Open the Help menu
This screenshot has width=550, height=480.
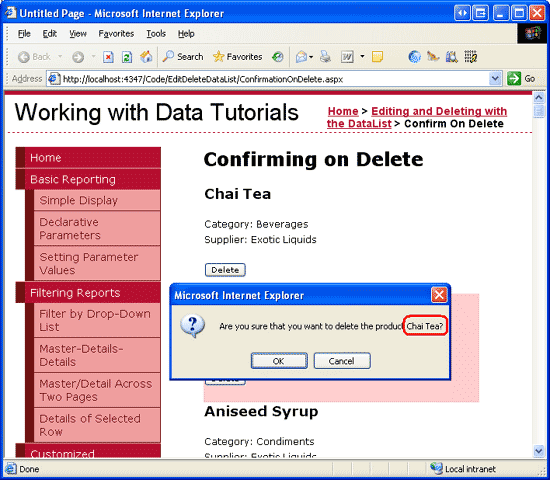pyautogui.click(x=186, y=34)
